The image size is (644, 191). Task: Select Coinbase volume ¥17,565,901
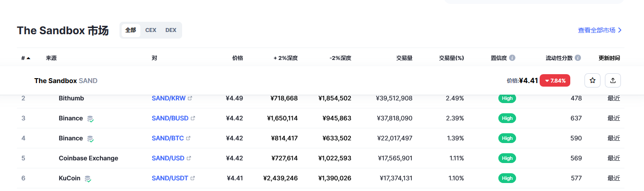point(395,158)
